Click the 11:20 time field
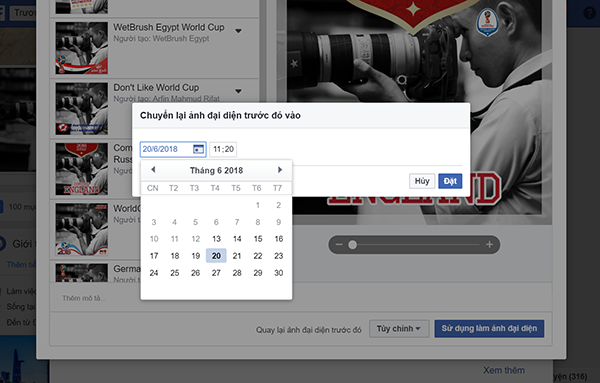This screenshot has width=600, height=383. pos(223,149)
